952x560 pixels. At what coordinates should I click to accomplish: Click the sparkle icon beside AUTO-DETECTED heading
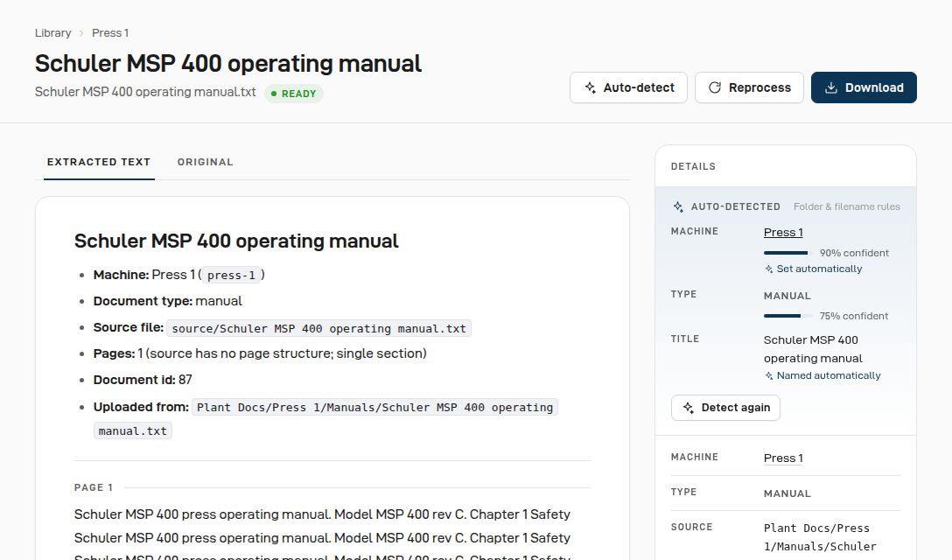point(678,206)
